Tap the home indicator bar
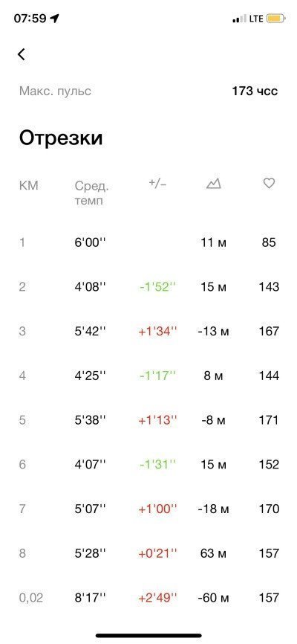Image resolution: width=297 pixels, height=644 pixels. tap(148, 636)
